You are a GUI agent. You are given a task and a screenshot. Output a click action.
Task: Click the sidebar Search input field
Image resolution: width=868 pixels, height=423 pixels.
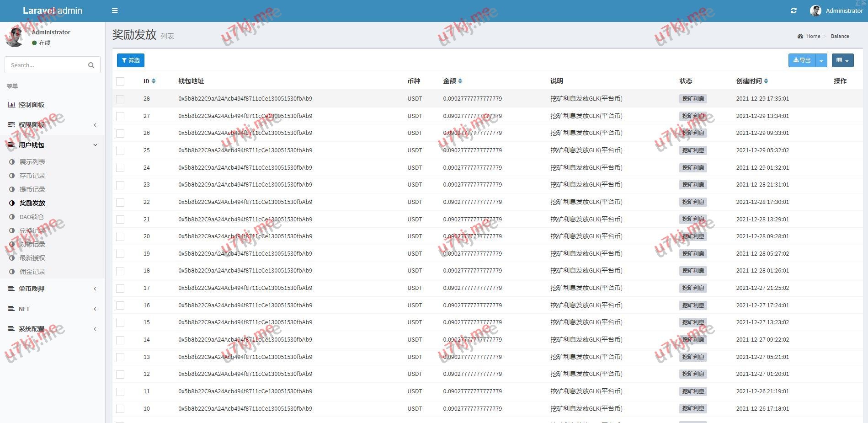point(46,65)
